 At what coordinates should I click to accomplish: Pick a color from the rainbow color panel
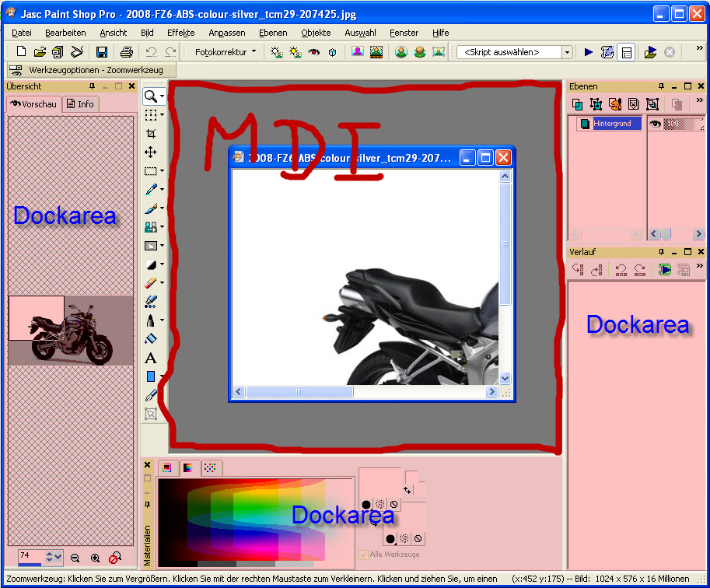pos(257,521)
